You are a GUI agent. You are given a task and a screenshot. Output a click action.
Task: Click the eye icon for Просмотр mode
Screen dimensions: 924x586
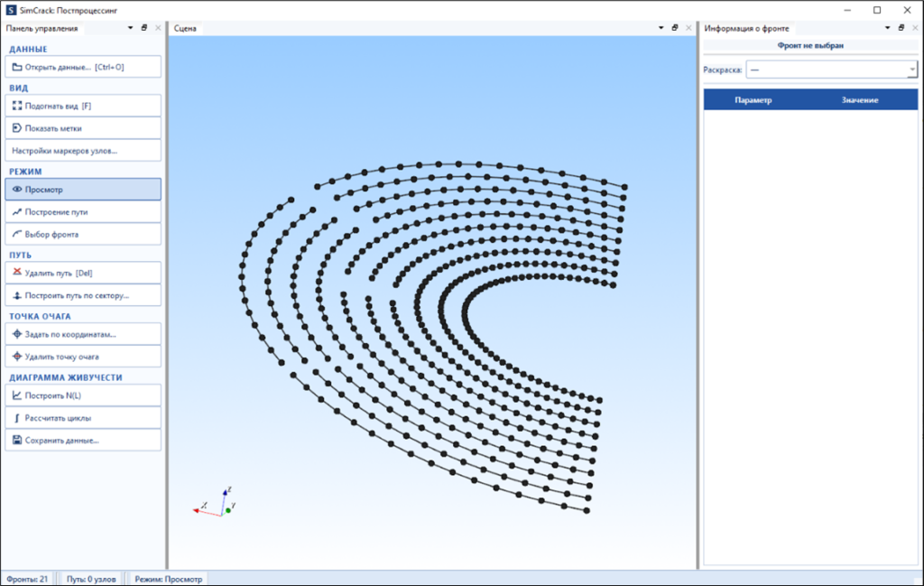click(17, 190)
